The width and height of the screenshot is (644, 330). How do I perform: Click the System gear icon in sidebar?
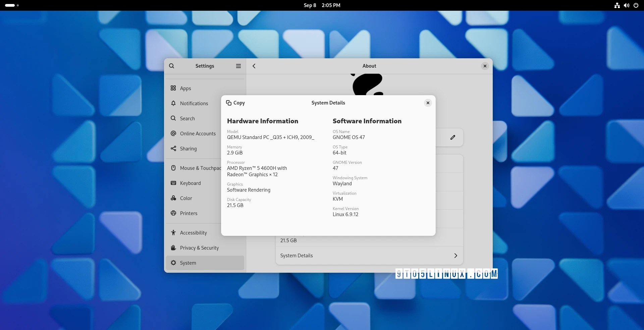tap(173, 263)
